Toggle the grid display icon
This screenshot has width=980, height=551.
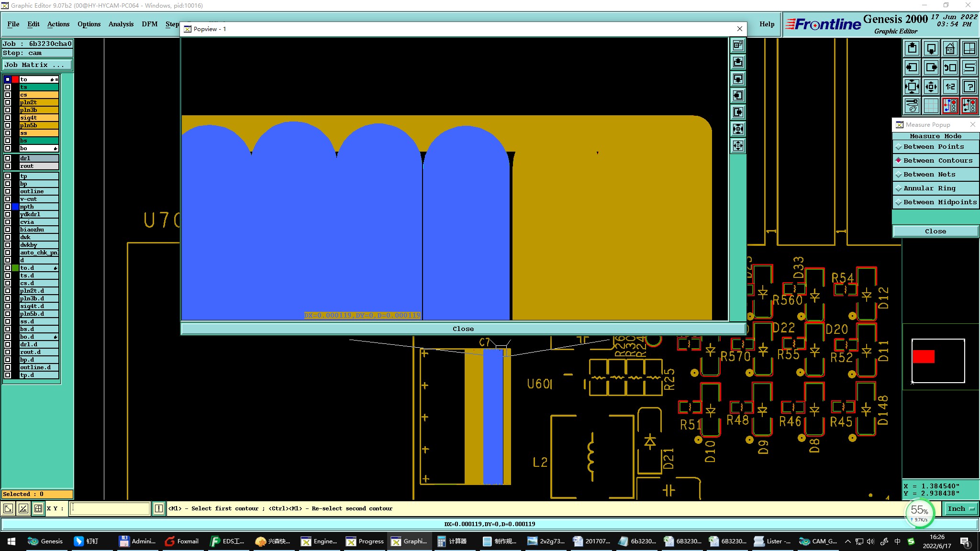point(931,106)
